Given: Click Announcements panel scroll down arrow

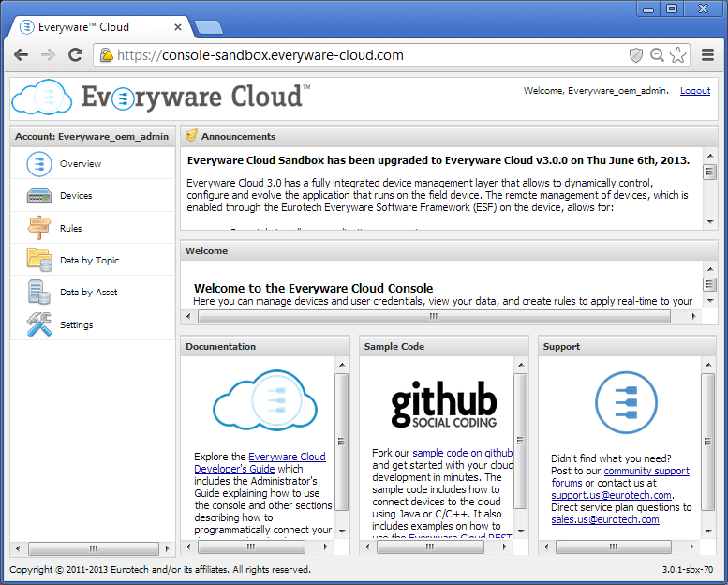Looking at the screenshot, I should click(x=710, y=221).
